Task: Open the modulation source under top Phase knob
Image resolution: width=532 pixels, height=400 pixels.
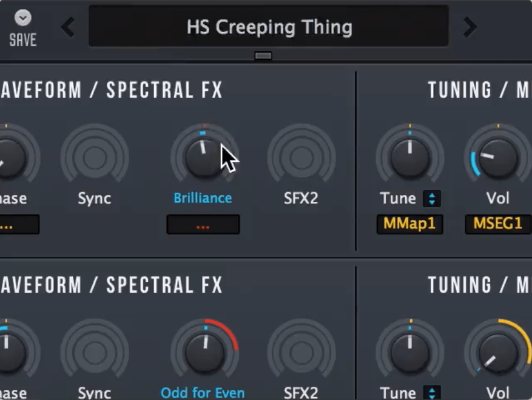Action: [19, 224]
